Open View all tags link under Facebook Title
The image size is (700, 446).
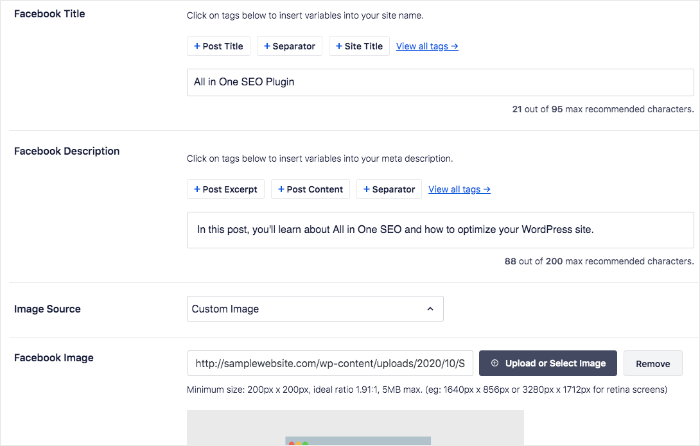click(427, 46)
